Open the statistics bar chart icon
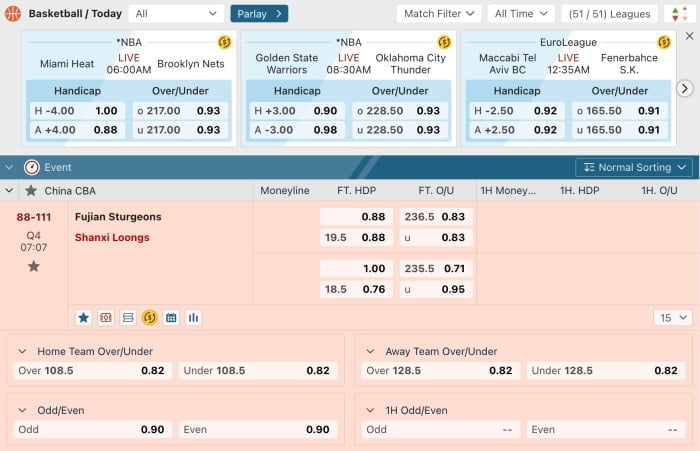700x451 pixels. pos(193,317)
